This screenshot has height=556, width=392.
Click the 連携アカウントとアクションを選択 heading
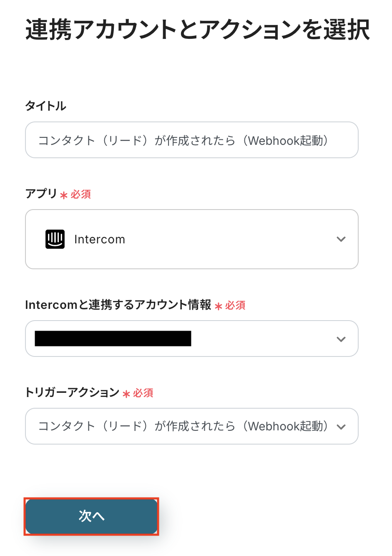point(198,30)
